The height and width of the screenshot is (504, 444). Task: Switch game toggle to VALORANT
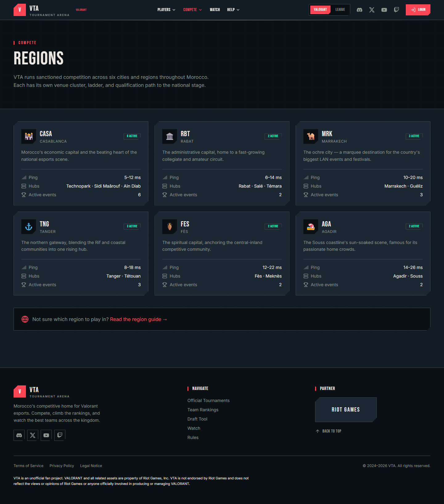320,10
